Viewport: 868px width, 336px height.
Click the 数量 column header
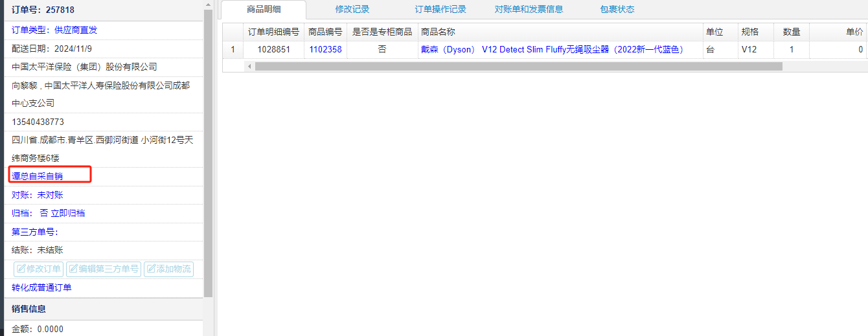[x=792, y=32]
